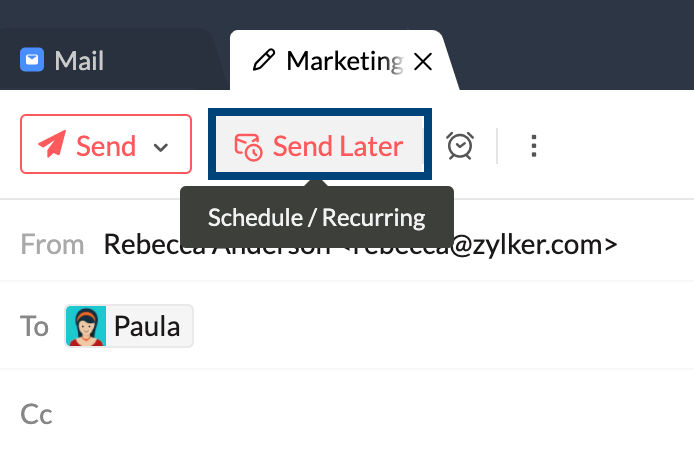Click the Cc label
The height and width of the screenshot is (450, 694).
click(36, 414)
